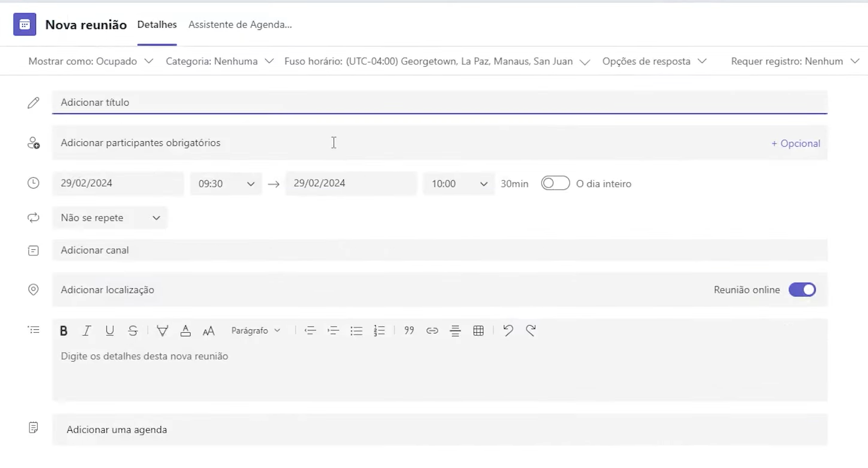
Task: Undo the last edit
Action: click(x=508, y=330)
